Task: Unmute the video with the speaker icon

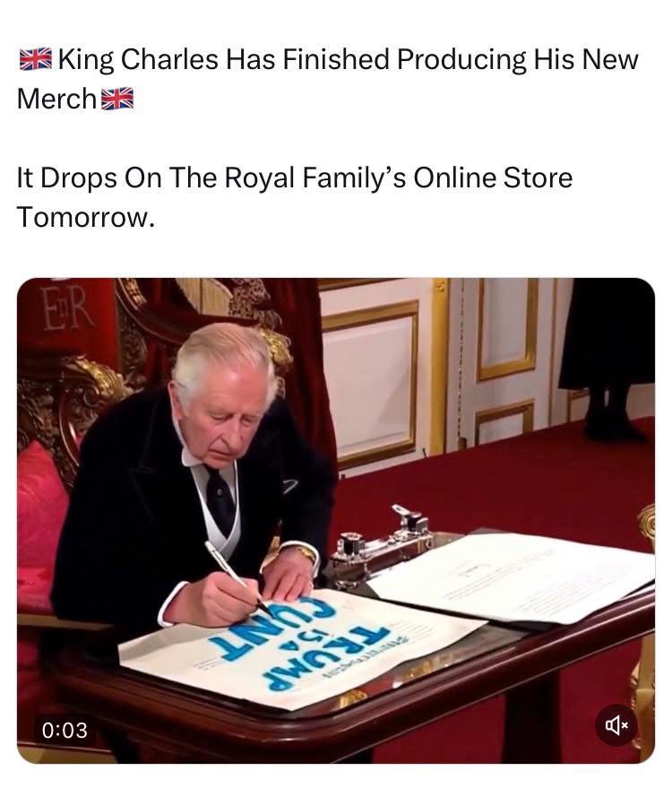Action: [x=616, y=724]
